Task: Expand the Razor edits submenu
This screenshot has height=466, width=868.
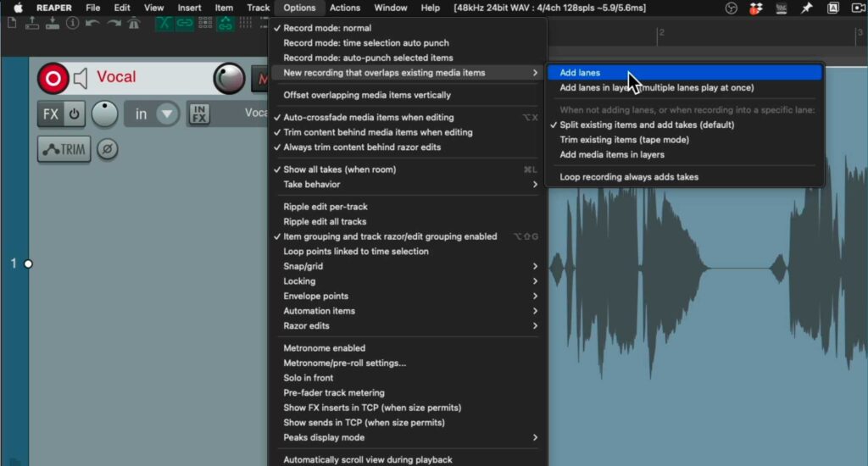Action: pyautogui.click(x=408, y=326)
